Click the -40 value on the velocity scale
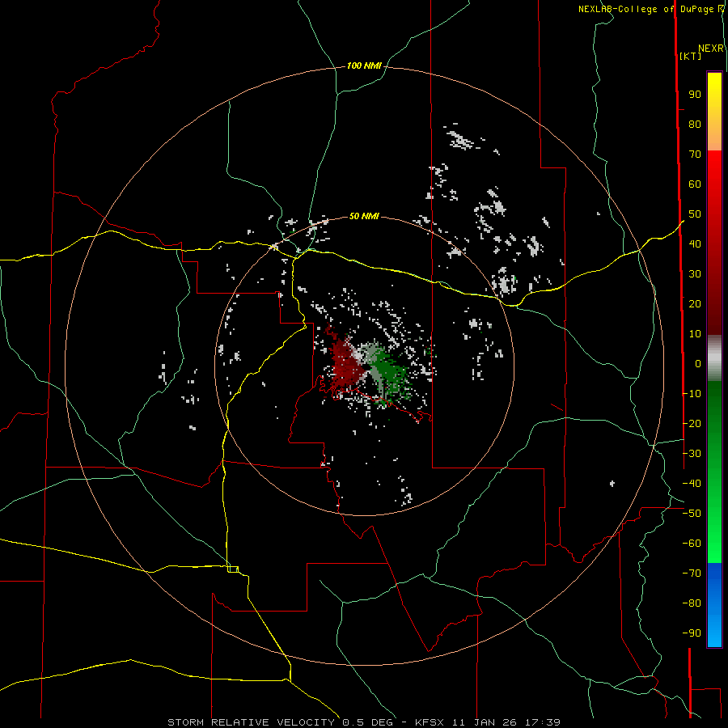This screenshot has width=728, height=728. pyautogui.click(x=692, y=484)
